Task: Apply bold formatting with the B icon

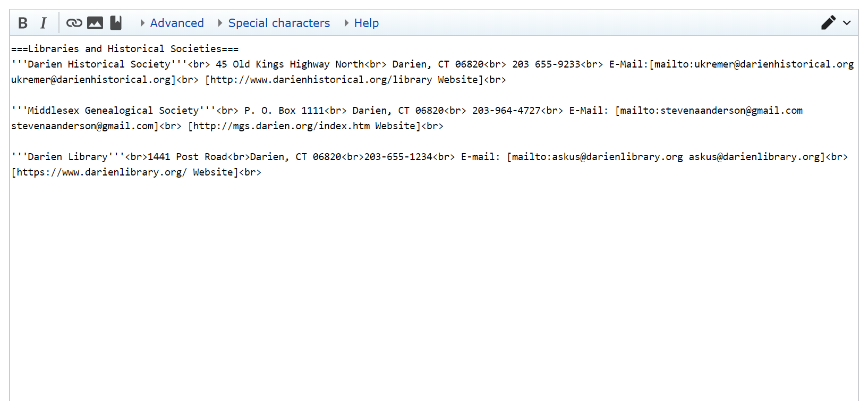Action: [23, 23]
